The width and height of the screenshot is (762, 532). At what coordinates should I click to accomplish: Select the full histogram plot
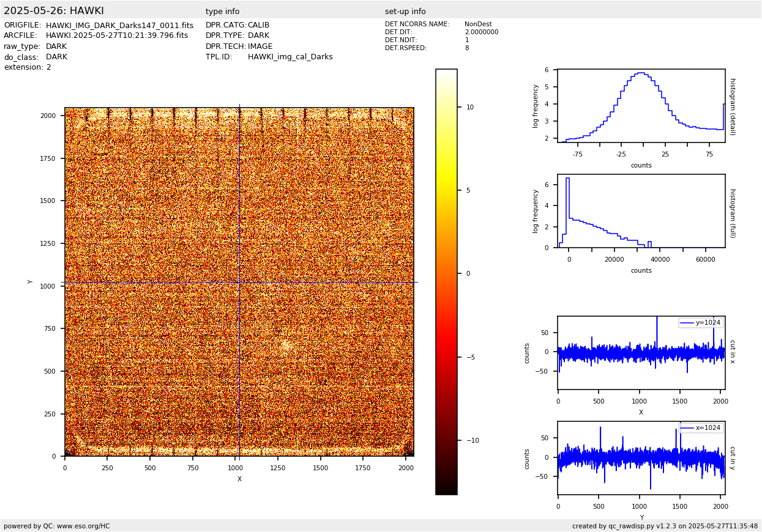click(641, 211)
